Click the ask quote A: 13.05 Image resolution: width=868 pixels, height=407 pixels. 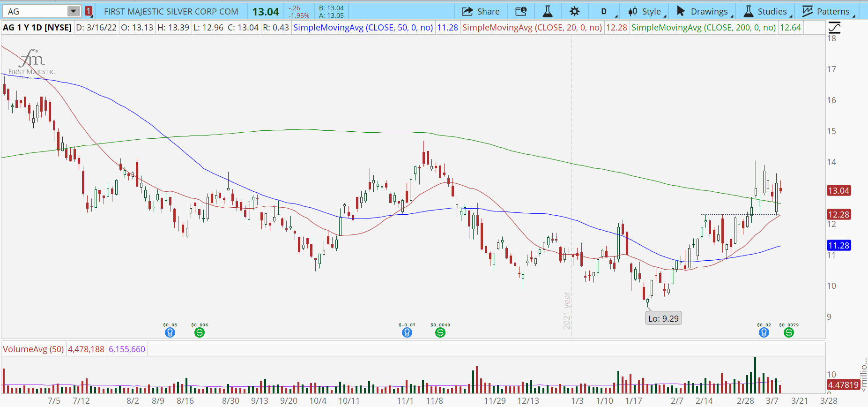[x=331, y=15]
